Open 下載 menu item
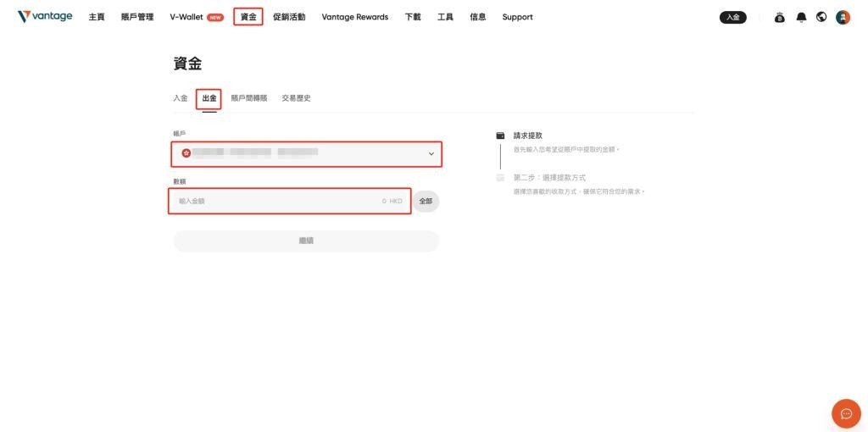This screenshot has height=432, width=868. point(413,17)
